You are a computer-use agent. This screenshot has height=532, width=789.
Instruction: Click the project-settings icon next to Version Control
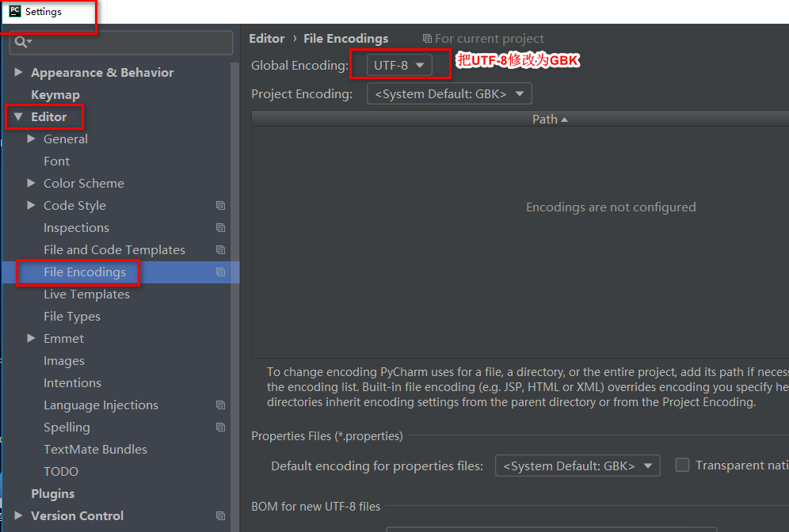[220, 515]
